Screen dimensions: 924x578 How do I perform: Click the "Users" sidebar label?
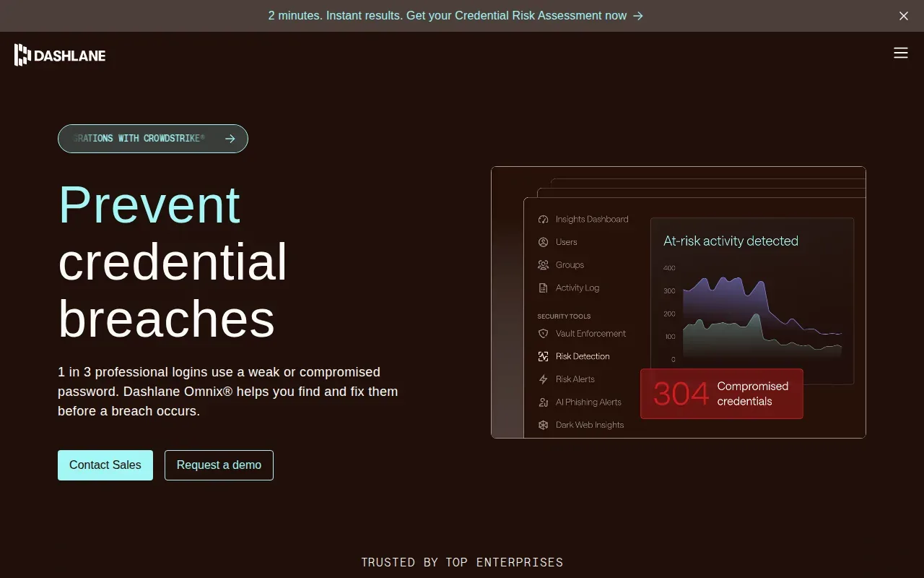(567, 242)
